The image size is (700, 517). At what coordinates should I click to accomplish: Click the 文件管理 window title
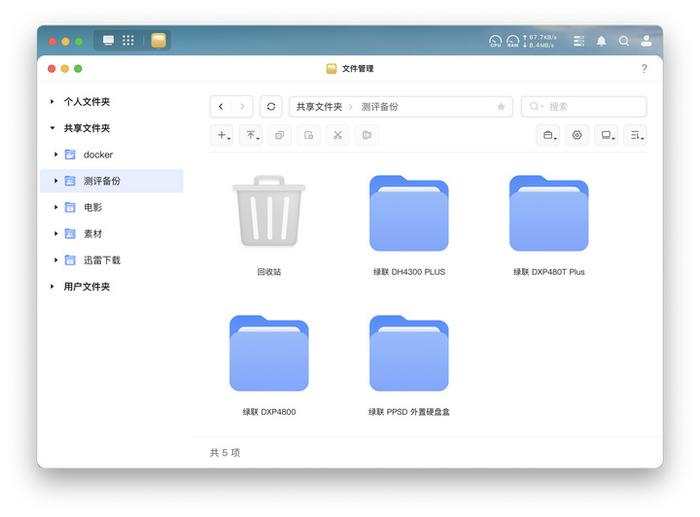coord(358,68)
